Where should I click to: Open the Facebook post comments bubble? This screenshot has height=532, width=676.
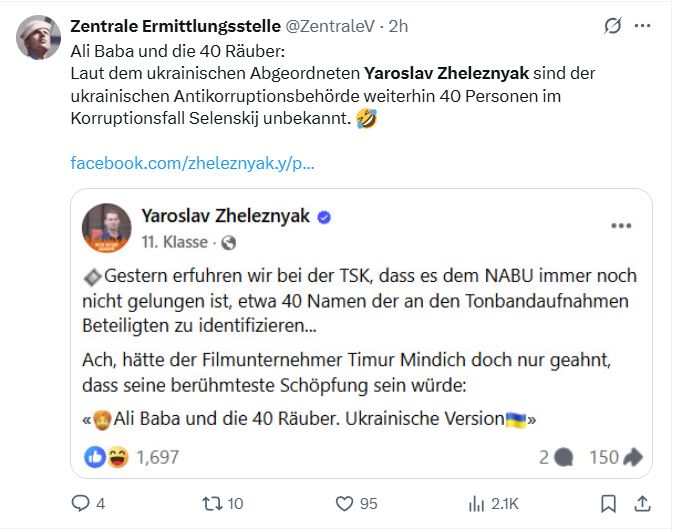click(x=563, y=457)
